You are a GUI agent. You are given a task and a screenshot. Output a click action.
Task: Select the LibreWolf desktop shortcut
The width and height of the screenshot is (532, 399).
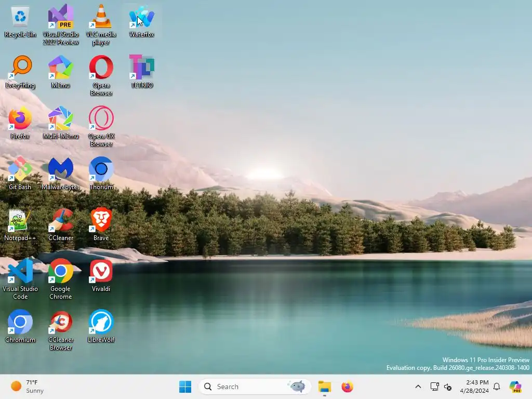pos(101,326)
